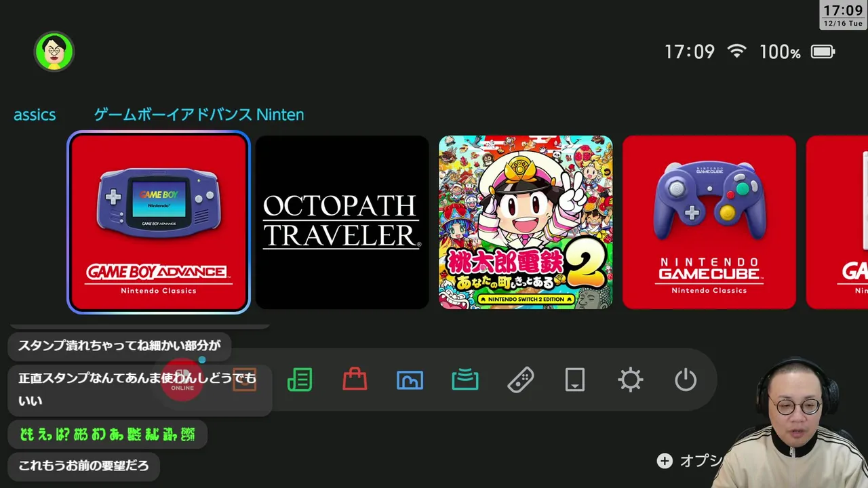Select the Sleep Mode power icon
The height and width of the screenshot is (488, 868).
[686, 380]
